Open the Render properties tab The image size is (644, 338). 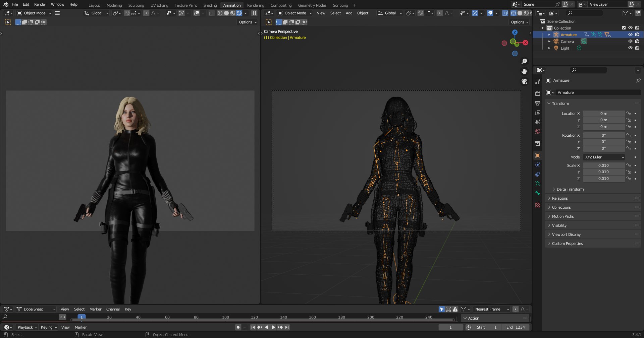[x=538, y=93]
